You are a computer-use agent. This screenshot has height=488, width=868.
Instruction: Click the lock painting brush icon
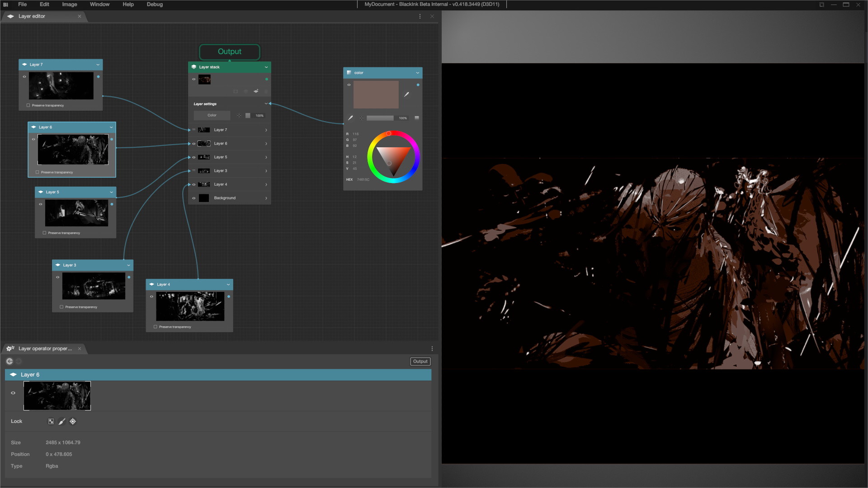coord(62,422)
